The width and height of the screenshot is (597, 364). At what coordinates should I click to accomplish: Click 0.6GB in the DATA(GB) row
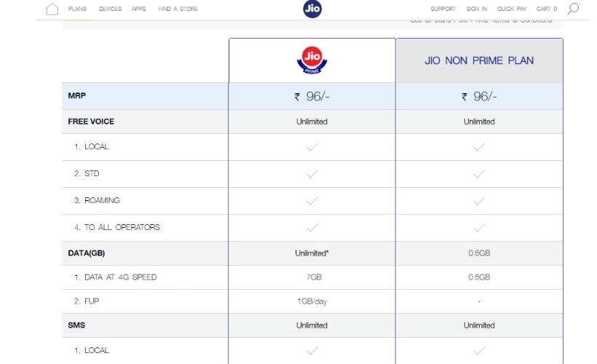coord(479,253)
